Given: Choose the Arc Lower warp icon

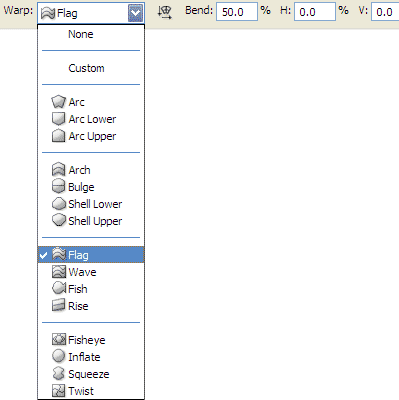Looking at the screenshot, I should pyautogui.click(x=58, y=119).
